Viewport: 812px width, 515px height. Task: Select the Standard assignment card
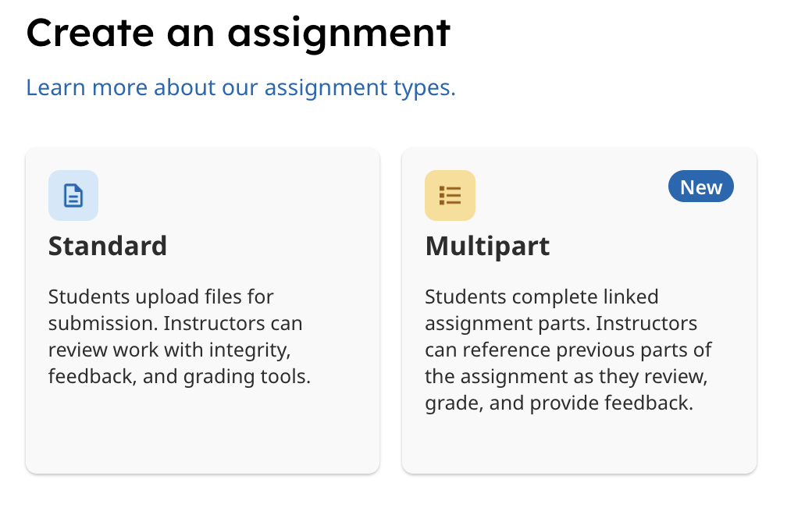click(202, 311)
